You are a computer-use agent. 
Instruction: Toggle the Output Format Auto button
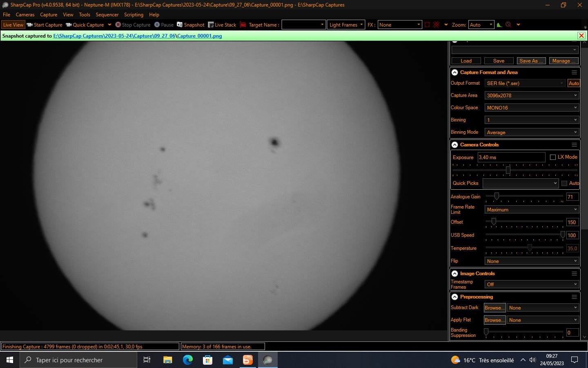[x=573, y=83]
